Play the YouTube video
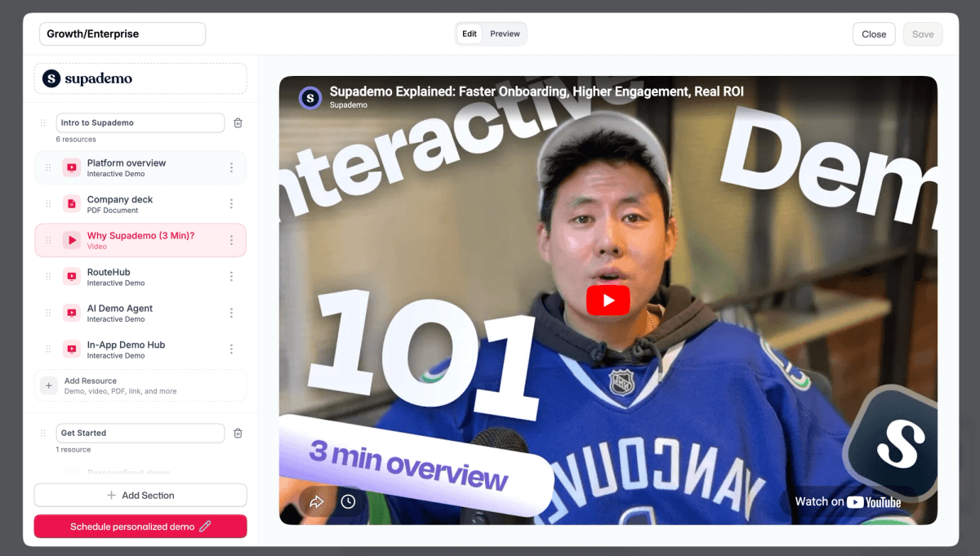Viewport: 980px width, 556px height. [608, 300]
